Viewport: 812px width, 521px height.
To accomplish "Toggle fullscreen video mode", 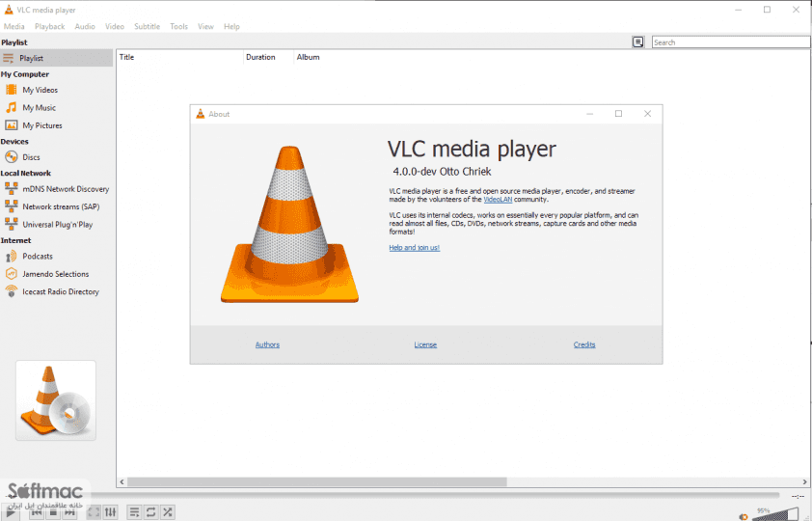I will tap(94, 512).
